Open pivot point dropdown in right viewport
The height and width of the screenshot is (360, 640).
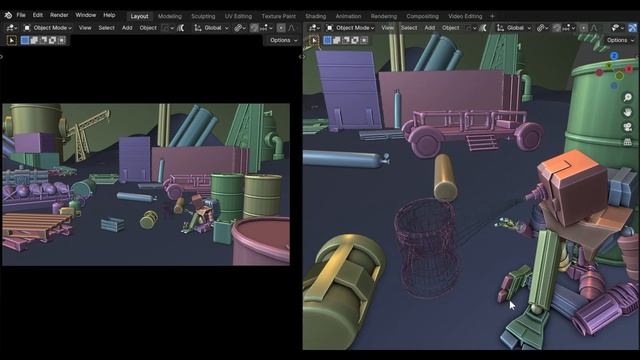point(542,28)
